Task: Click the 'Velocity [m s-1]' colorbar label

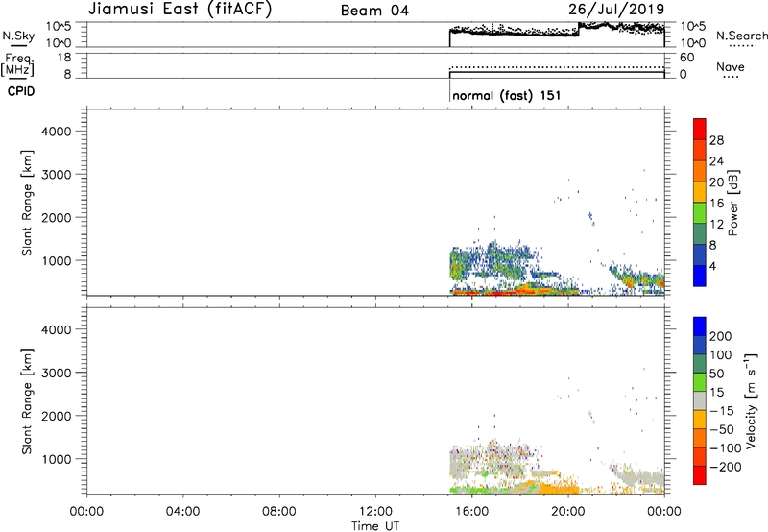Action: coord(750,400)
